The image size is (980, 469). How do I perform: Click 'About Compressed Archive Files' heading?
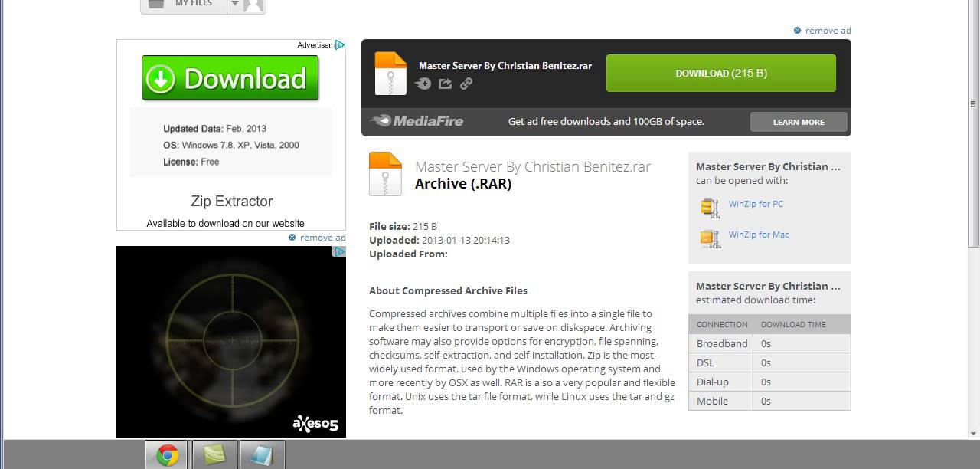pos(448,291)
